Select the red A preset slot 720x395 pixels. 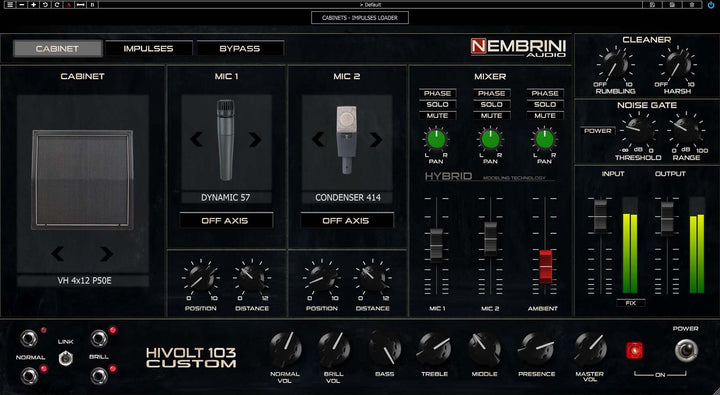click(68, 5)
